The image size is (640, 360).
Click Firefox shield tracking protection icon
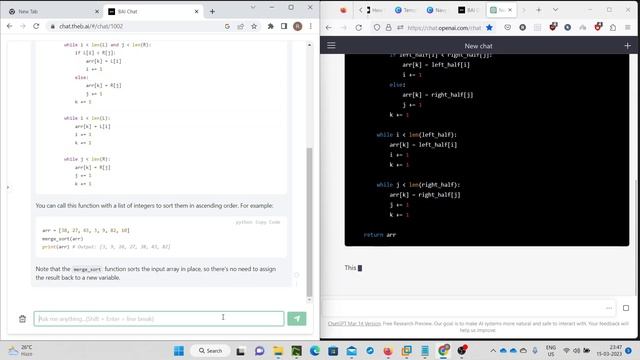tap(377, 27)
